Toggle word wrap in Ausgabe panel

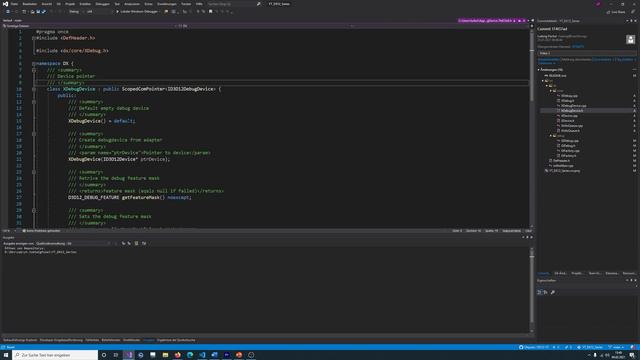click(144, 243)
